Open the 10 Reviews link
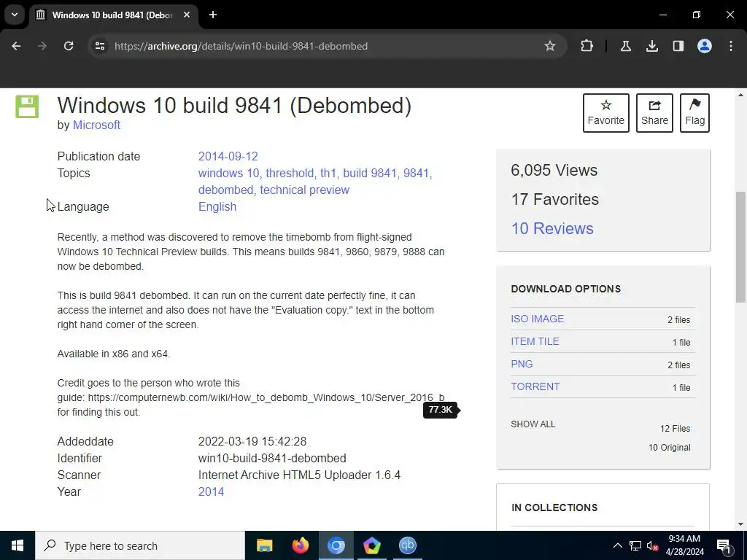Viewport: 747px width, 560px height. [552, 228]
